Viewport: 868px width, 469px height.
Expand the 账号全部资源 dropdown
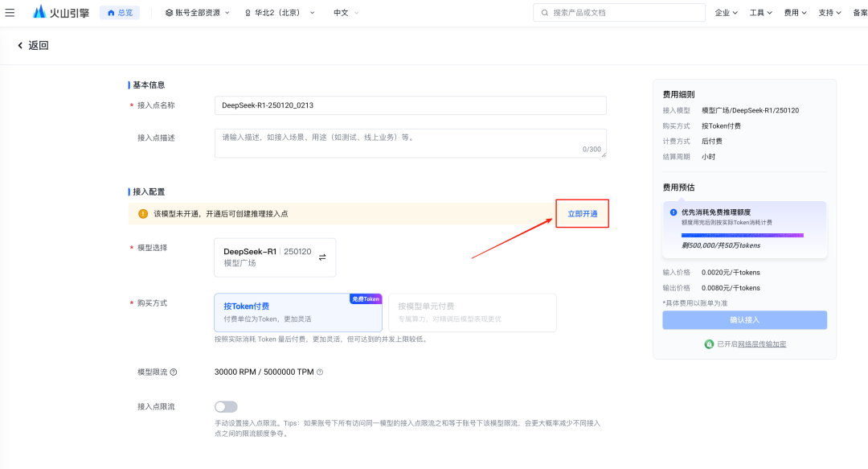click(x=197, y=12)
